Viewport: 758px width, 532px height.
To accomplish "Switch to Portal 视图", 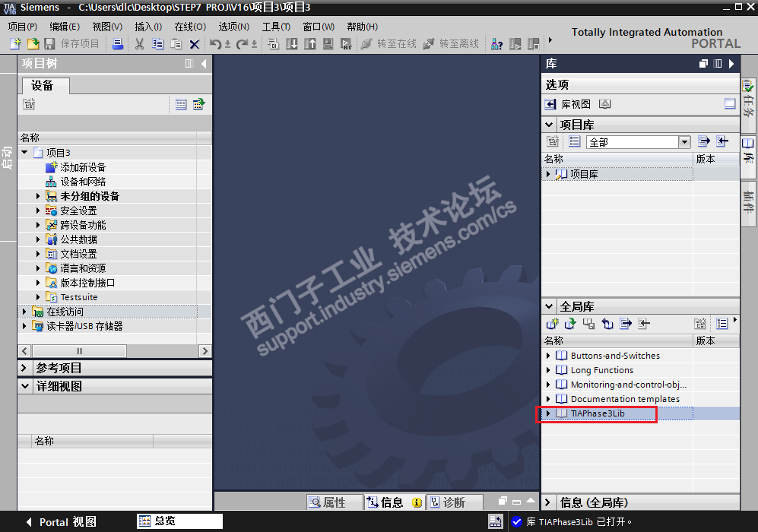I will pos(62,522).
